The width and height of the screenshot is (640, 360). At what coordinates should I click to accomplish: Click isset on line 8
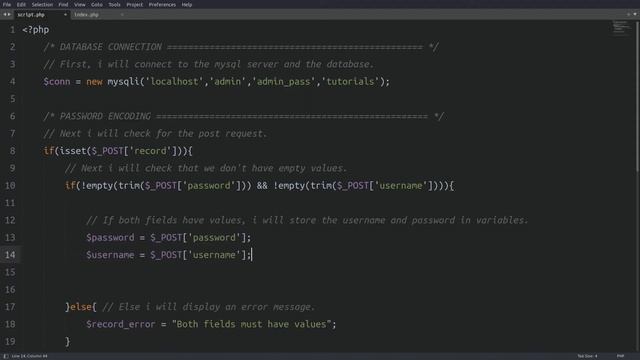(x=73, y=151)
